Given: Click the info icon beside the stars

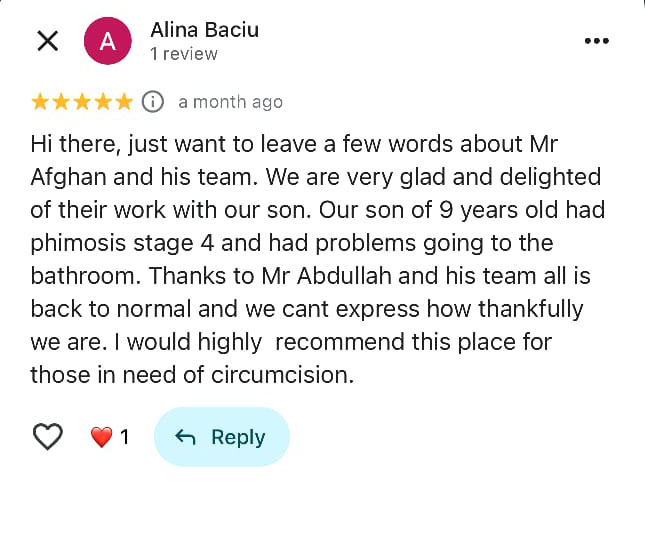Looking at the screenshot, I should pyautogui.click(x=153, y=101).
